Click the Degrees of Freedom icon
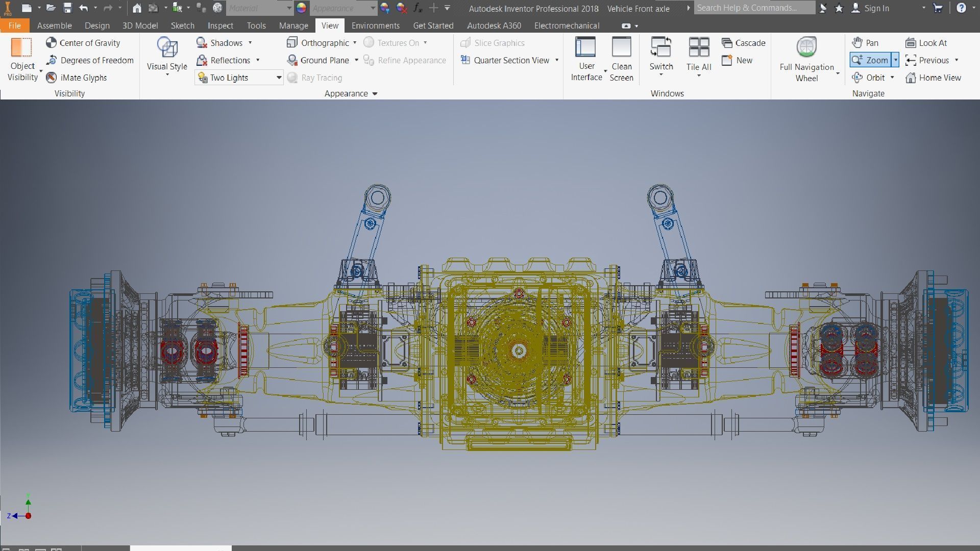The image size is (980, 551). 52,60
